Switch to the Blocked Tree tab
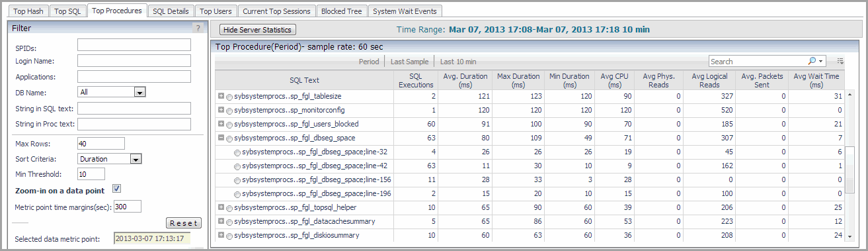Screen dimensions: 868x251 tap(342, 11)
